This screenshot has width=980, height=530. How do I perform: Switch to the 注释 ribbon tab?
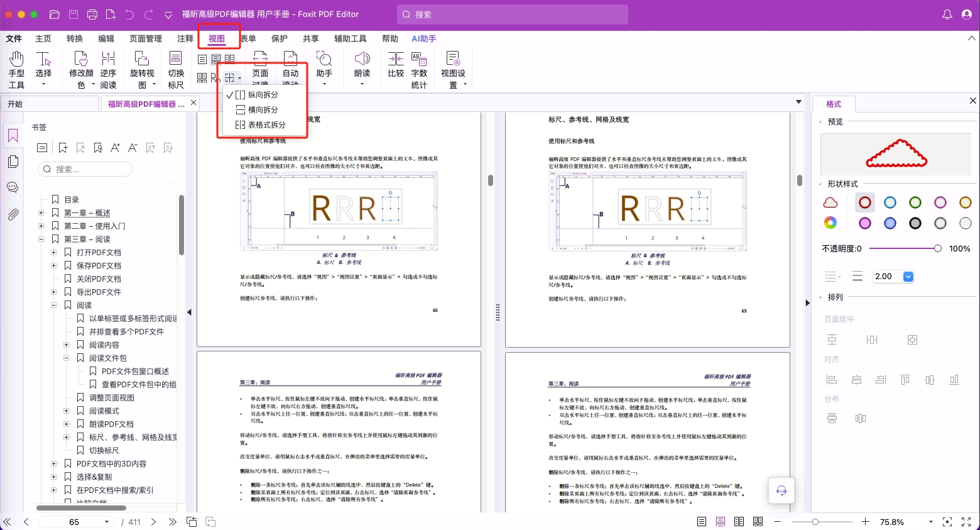(185, 38)
